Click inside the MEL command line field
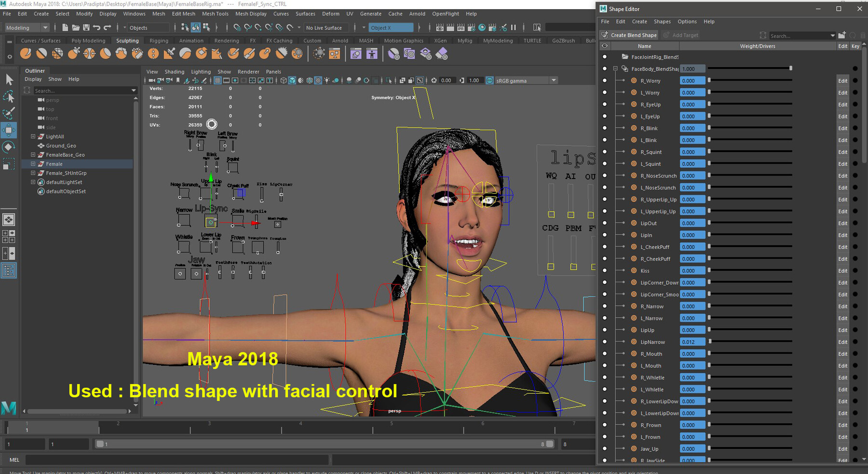 tap(145, 460)
